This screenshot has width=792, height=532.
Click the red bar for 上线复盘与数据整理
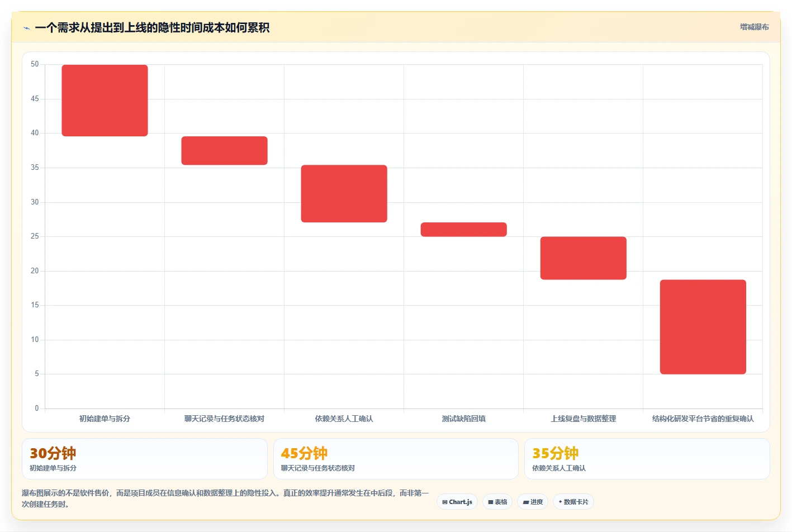(x=583, y=258)
